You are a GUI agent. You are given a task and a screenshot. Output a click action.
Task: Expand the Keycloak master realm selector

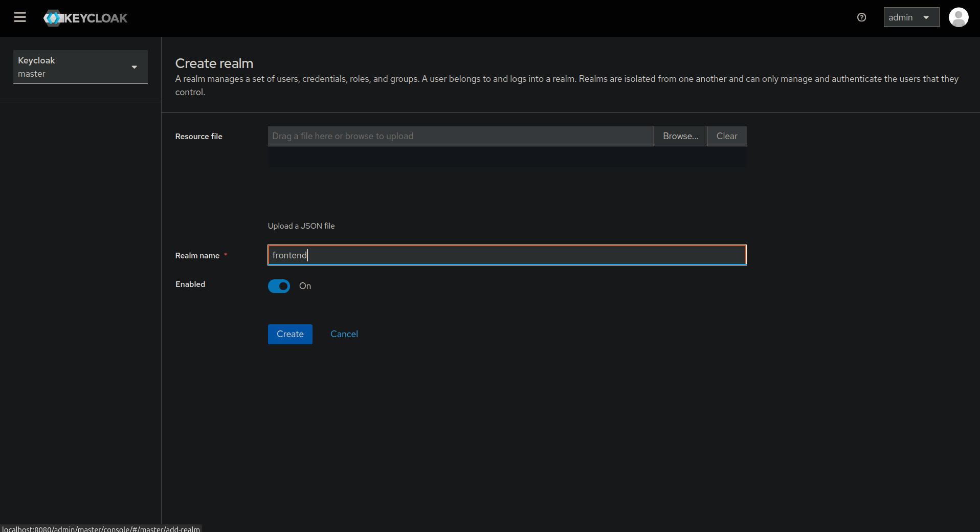pyautogui.click(x=80, y=67)
